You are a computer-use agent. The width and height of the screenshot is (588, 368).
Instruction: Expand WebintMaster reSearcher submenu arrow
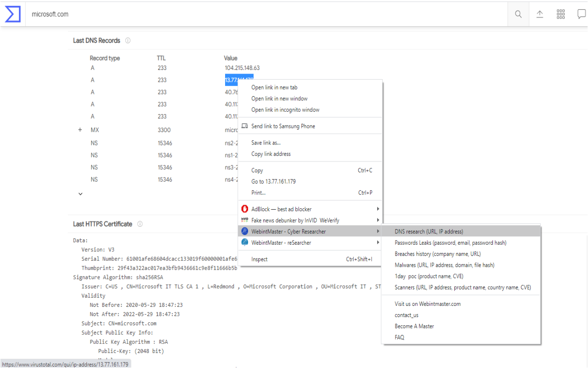[x=378, y=242]
